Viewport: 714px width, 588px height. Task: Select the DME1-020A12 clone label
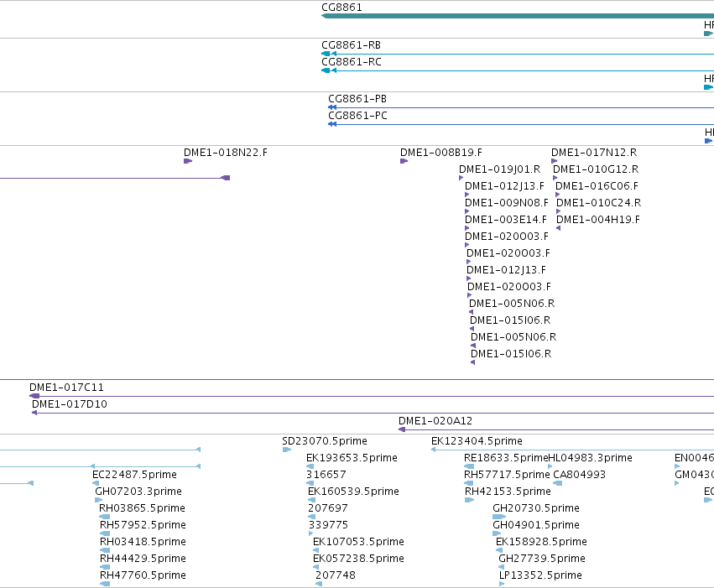pyautogui.click(x=435, y=421)
